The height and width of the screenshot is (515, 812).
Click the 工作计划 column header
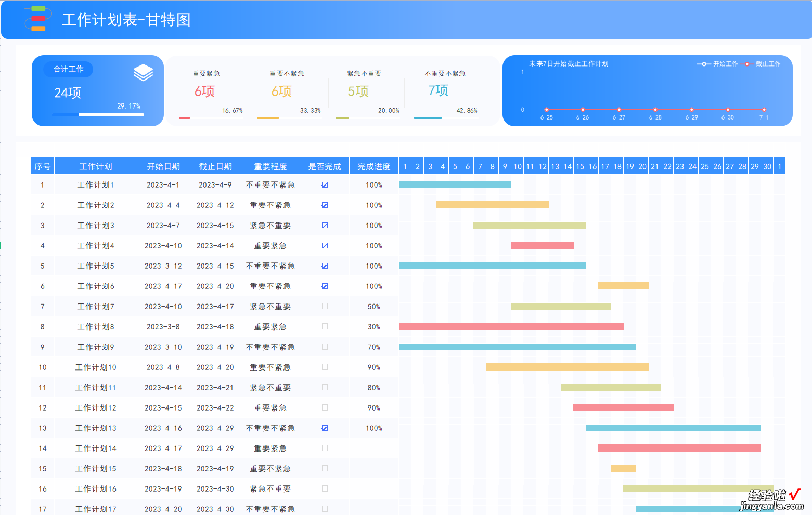(x=96, y=166)
